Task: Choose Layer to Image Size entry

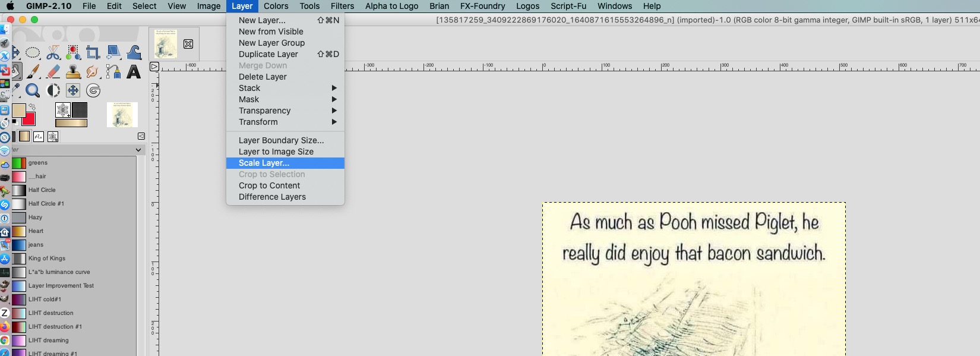Action: [x=285, y=152]
